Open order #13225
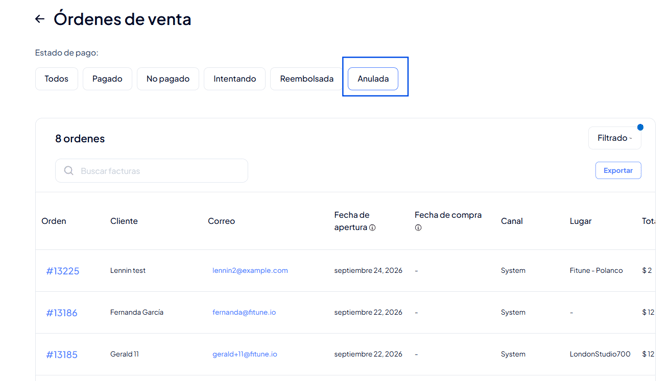 tap(63, 271)
